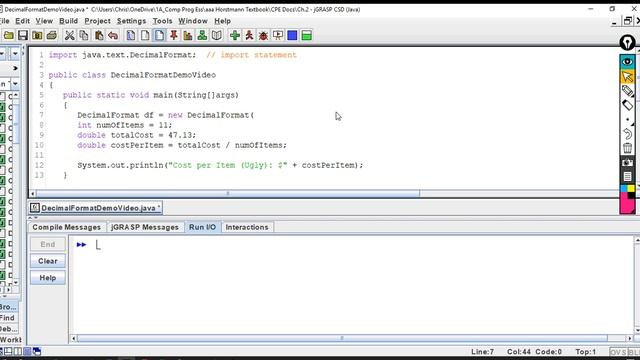Save the file using the floppy disk icon
Viewport: 640px width, 360px height.
[x=23, y=36]
